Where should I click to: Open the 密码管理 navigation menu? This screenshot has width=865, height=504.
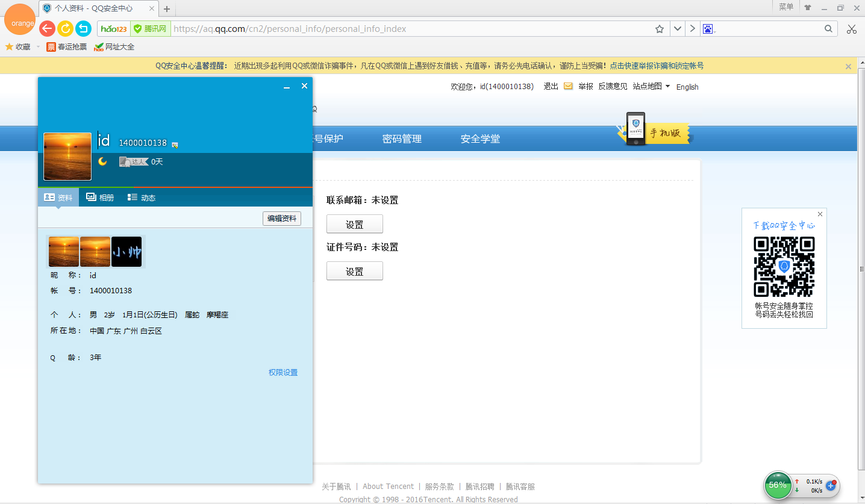click(x=402, y=139)
